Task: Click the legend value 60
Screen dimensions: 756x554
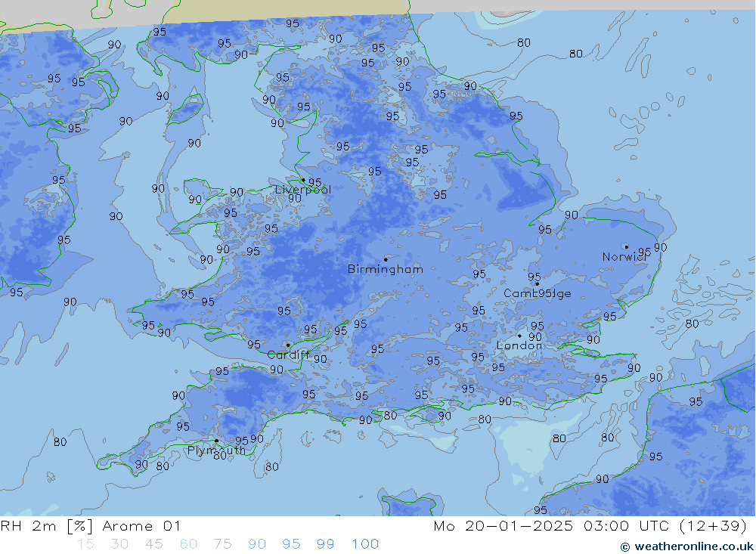Action: pos(188,544)
